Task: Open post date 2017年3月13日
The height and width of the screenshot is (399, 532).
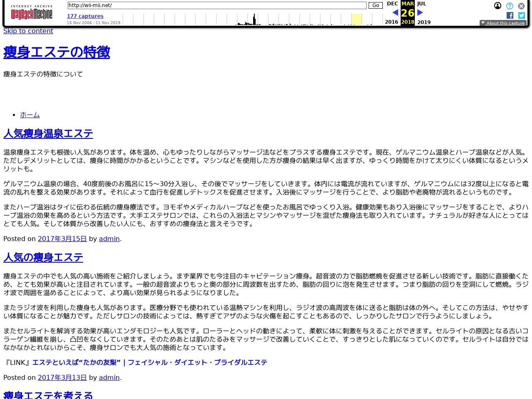Action: [x=62, y=377]
